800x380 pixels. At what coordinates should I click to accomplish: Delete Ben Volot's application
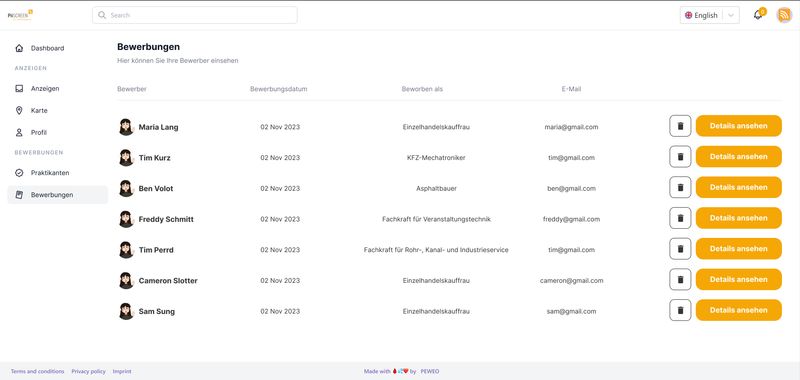tap(680, 187)
